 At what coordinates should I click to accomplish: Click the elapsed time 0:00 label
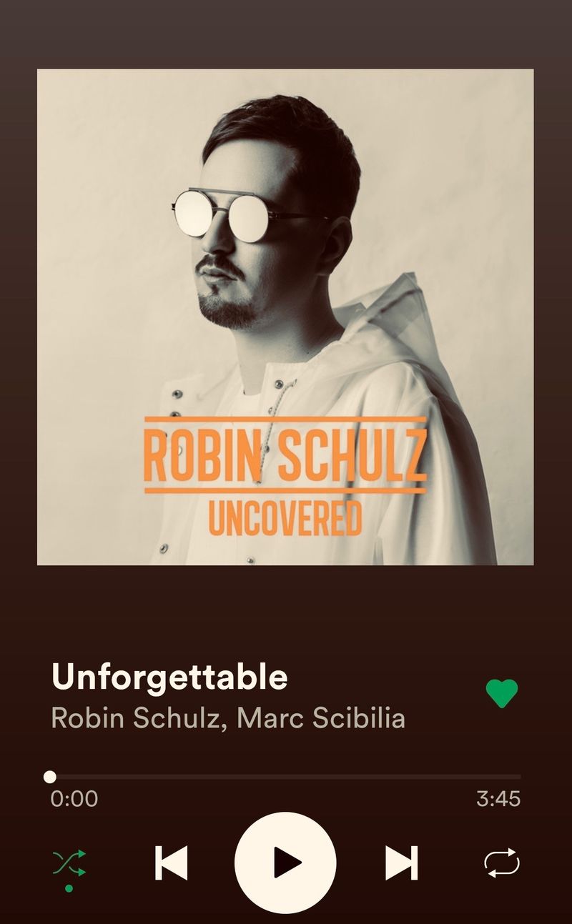click(74, 798)
